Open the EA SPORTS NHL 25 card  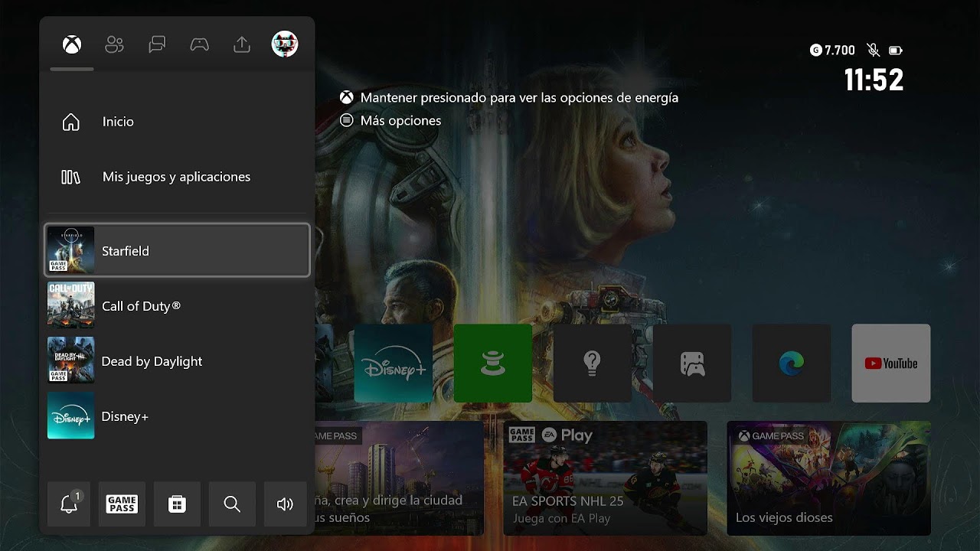[605, 478]
